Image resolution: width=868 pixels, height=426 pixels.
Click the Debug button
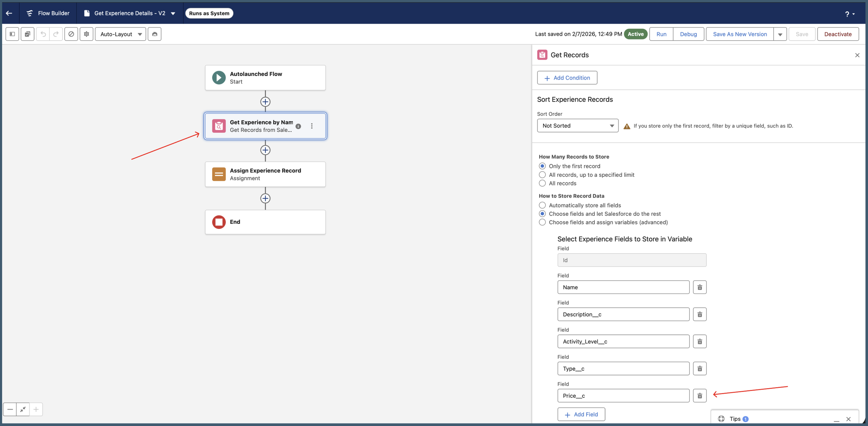coord(688,34)
